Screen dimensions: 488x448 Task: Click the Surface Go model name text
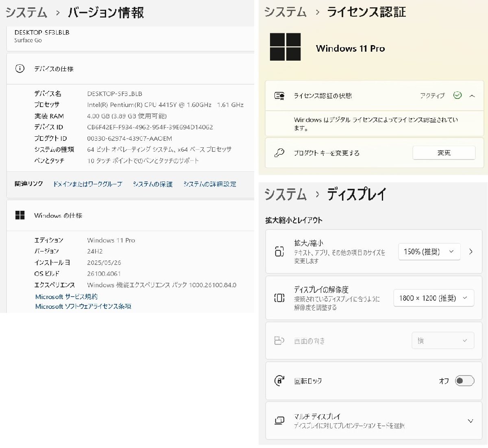(28, 40)
